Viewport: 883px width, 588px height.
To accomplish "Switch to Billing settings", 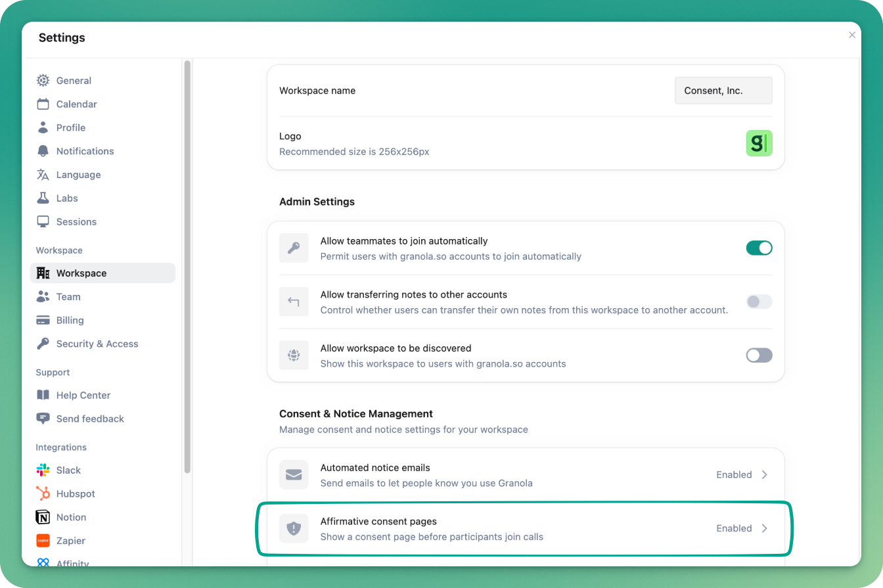I will tap(70, 321).
